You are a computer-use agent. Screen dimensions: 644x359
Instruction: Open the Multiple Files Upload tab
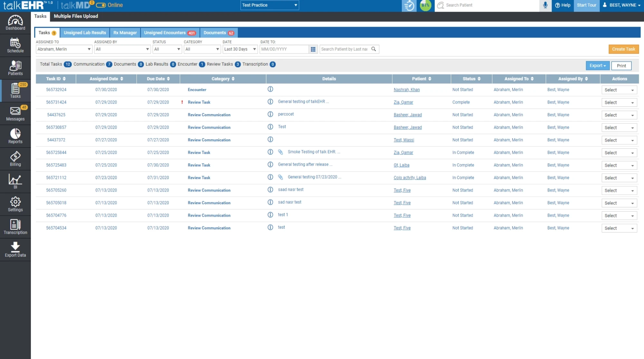point(76,16)
